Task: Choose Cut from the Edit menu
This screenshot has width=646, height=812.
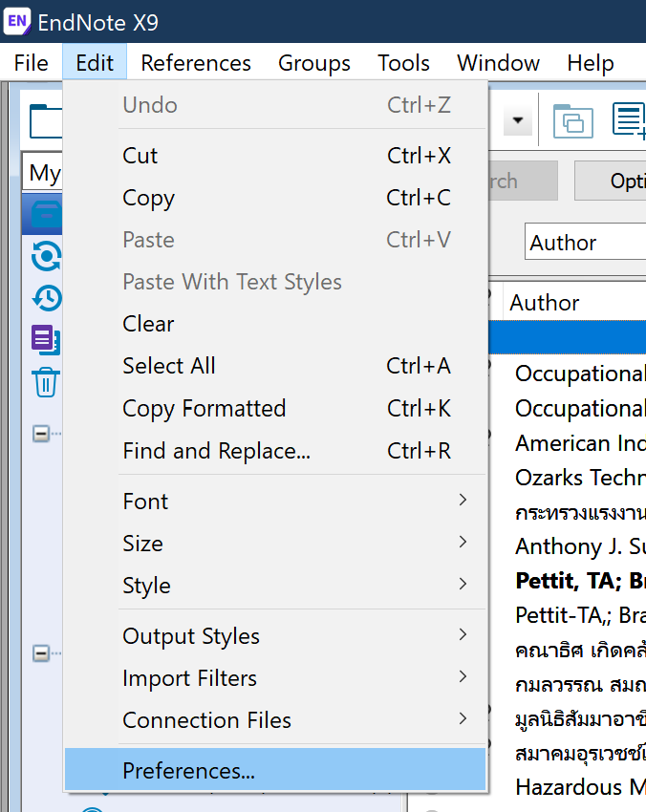Action: click(275, 156)
